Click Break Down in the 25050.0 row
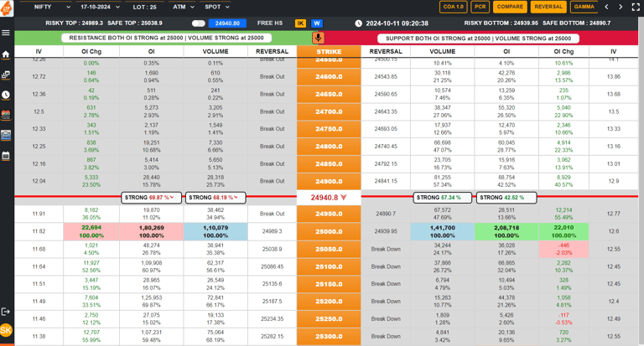This screenshot has height=346, width=644. click(x=386, y=249)
